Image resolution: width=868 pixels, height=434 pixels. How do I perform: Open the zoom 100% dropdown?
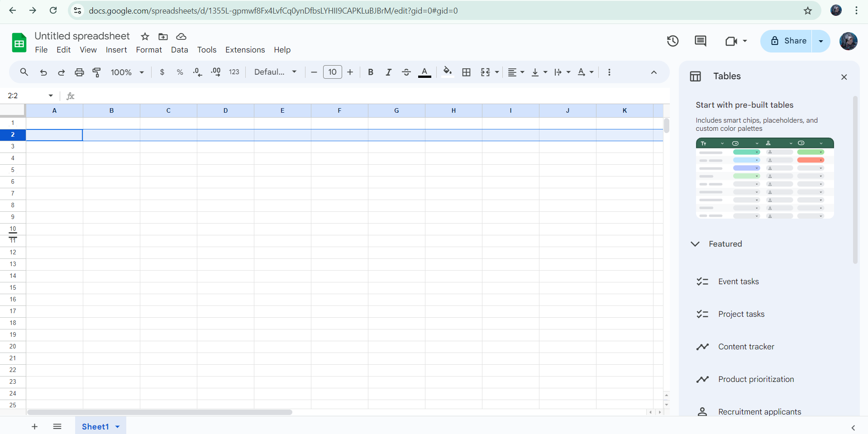tap(127, 72)
